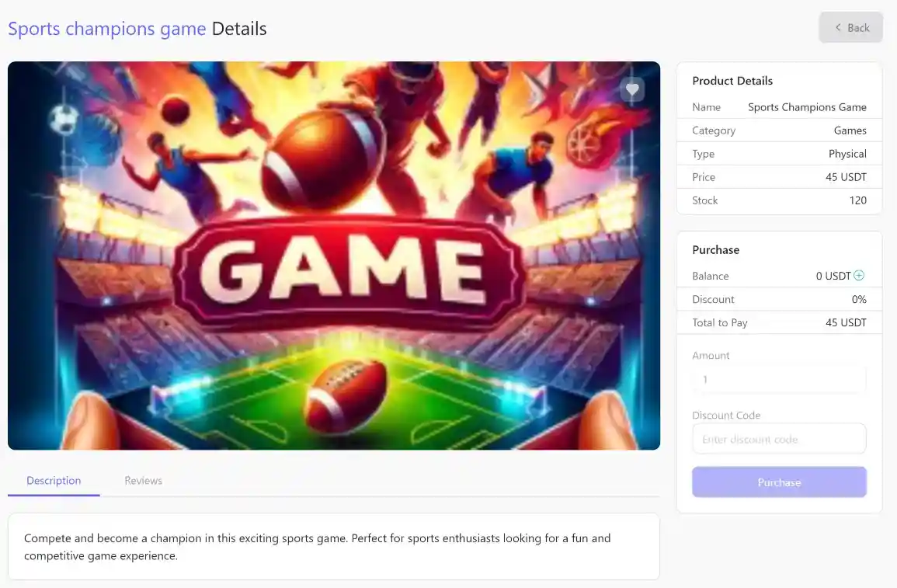Click the Discount "0%" value
This screenshot has height=588, width=897.
click(859, 299)
